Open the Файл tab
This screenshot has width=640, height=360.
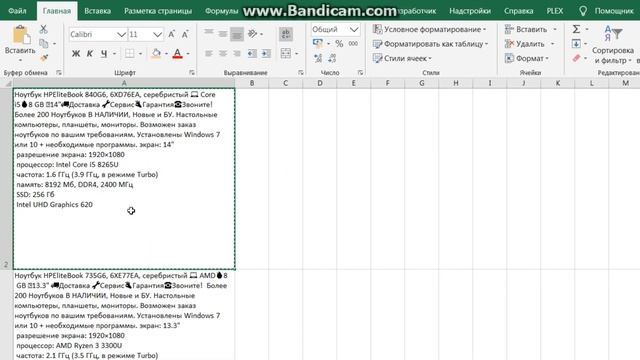pyautogui.click(x=18, y=11)
